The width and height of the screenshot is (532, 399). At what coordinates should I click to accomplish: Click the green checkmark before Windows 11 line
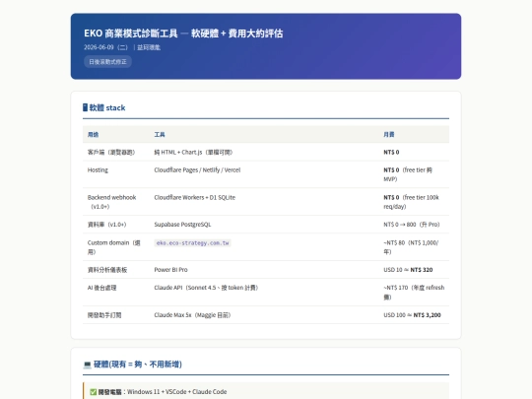click(x=94, y=392)
